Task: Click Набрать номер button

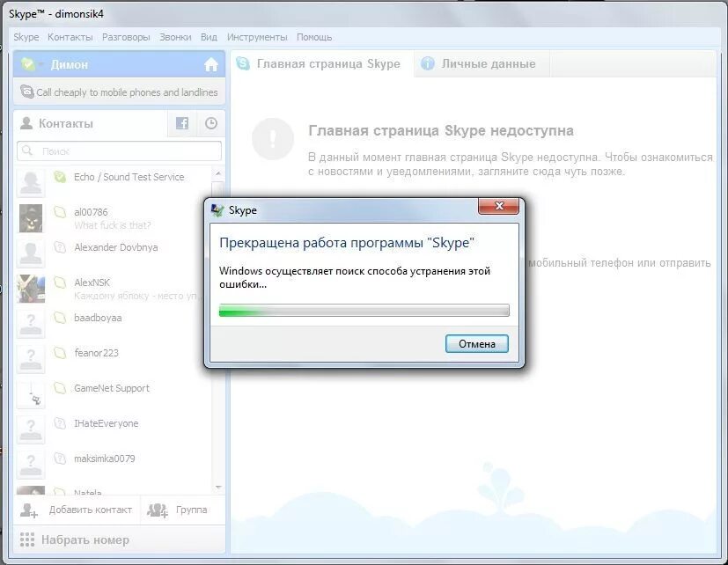Action: (120, 539)
